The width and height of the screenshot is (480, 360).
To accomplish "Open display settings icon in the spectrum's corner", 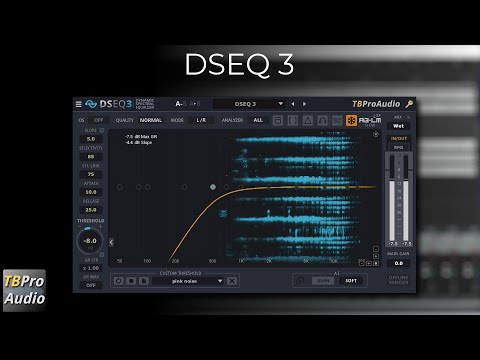I will pyautogui.click(x=376, y=134).
